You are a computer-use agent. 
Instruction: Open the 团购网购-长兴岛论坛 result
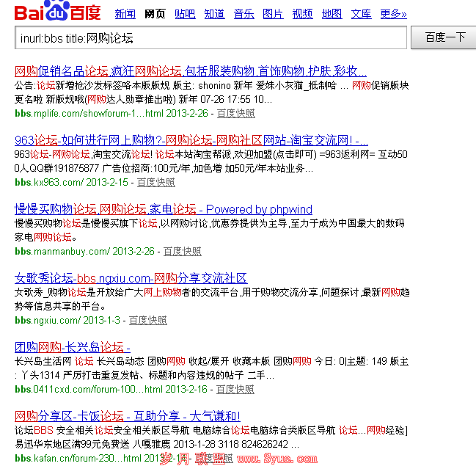(x=72, y=347)
